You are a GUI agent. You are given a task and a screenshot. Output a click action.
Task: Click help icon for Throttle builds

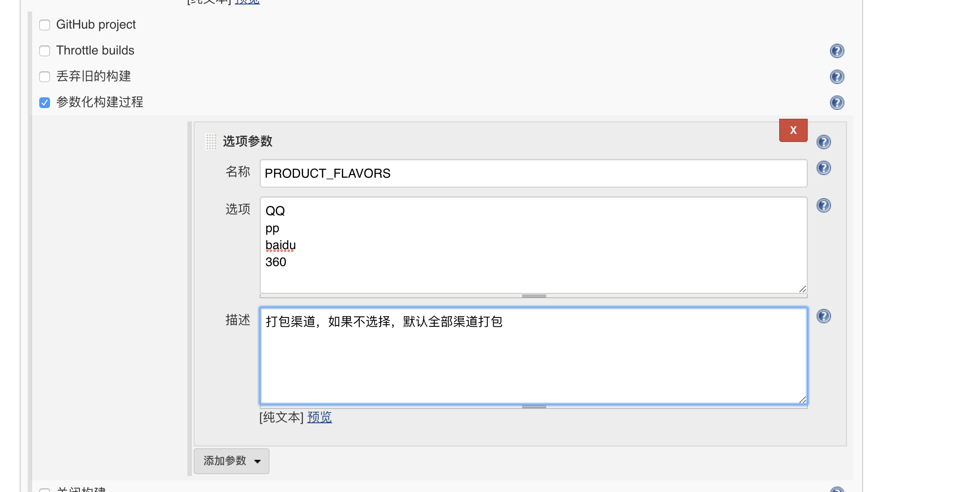coord(837,51)
